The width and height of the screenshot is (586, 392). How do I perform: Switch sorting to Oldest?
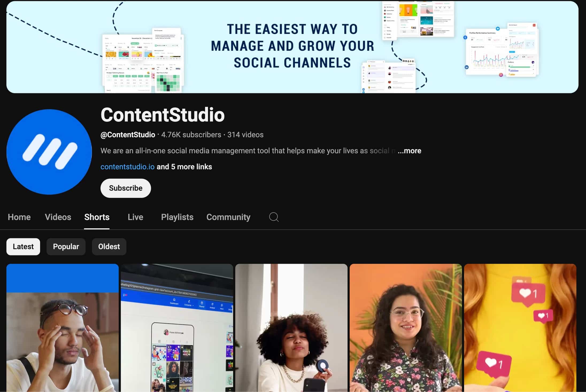109,246
